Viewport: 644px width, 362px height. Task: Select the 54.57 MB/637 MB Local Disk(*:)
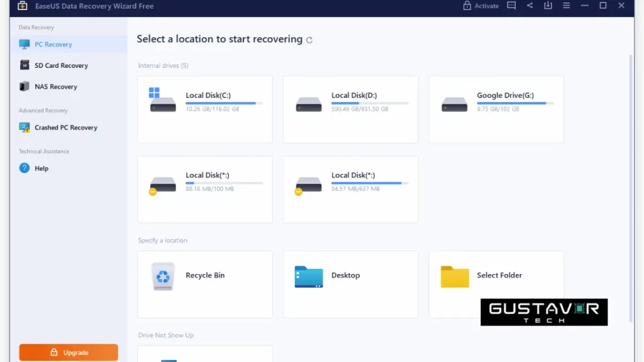tap(350, 189)
